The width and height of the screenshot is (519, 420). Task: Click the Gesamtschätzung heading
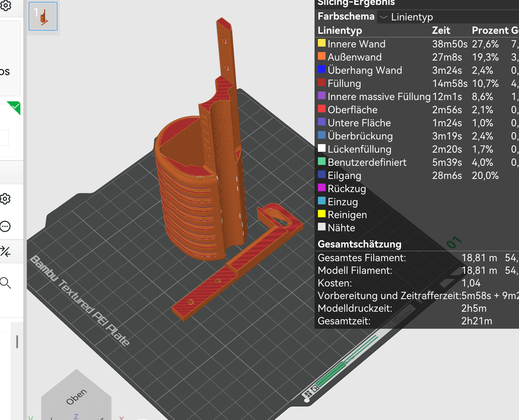[360, 244]
